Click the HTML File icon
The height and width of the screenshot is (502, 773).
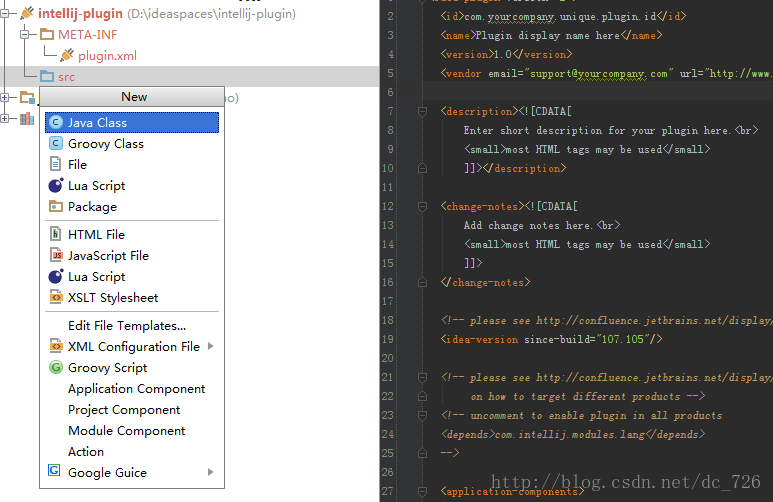[56, 234]
